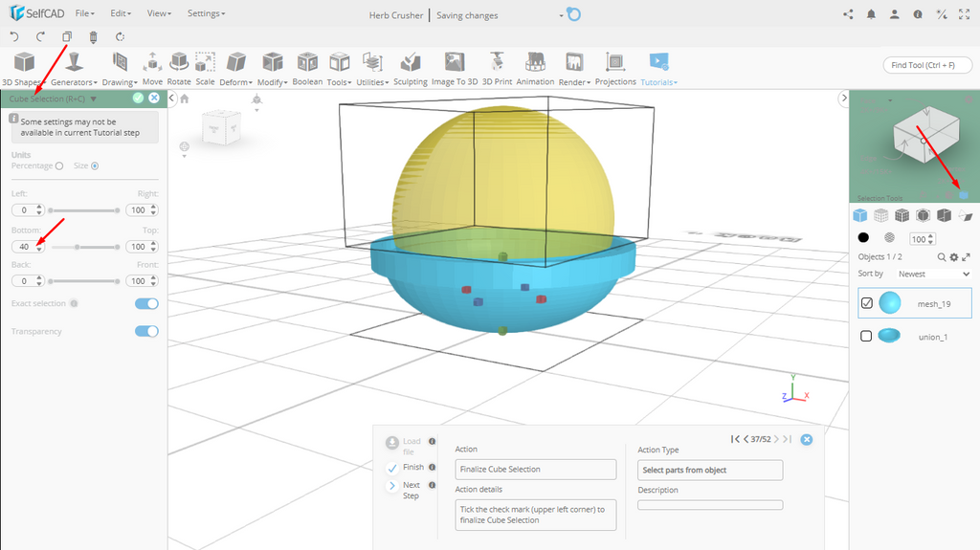Cancel Cube Selection with X button

[x=154, y=99]
